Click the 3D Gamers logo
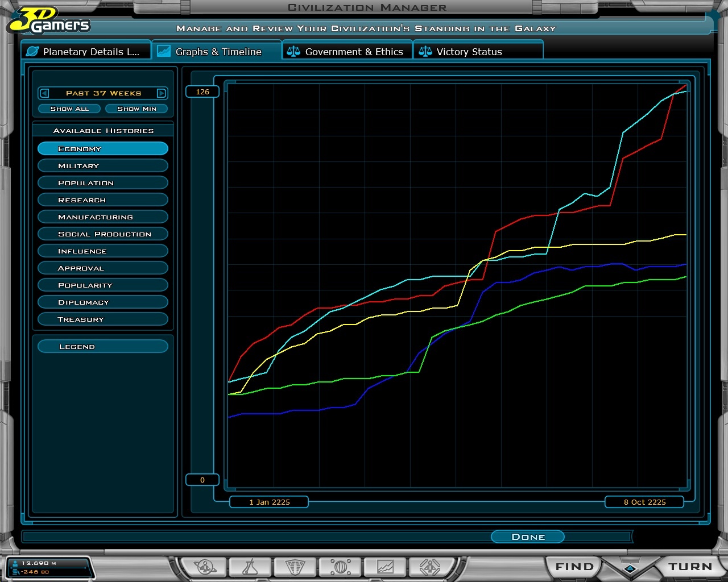 [48, 21]
